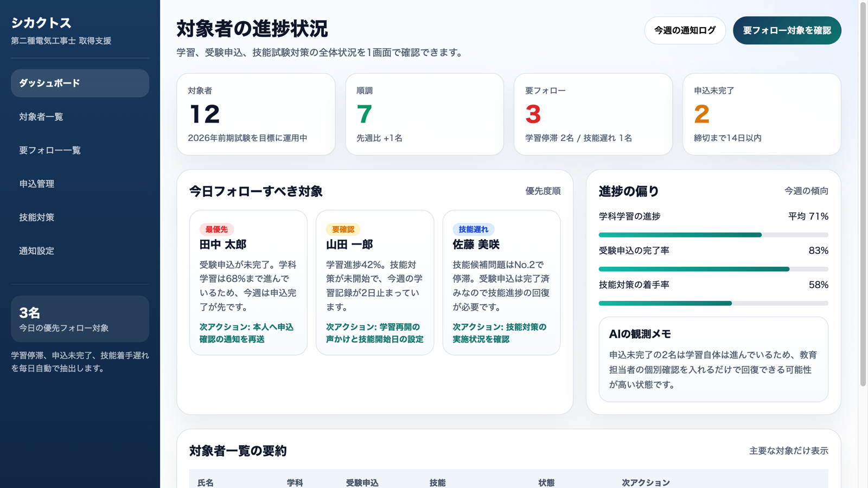Click the 要フォロー count card showing 3
This screenshot has height=488, width=868.
pos(593,114)
